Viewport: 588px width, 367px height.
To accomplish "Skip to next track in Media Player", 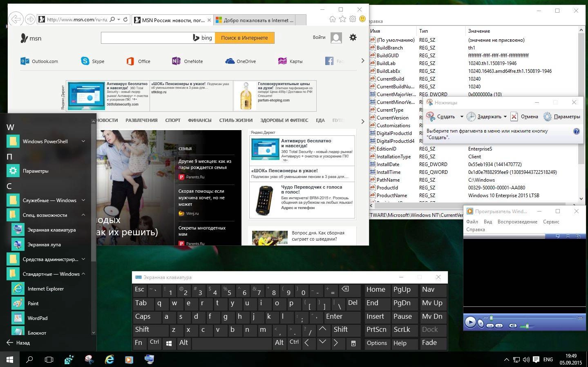I will [x=499, y=326].
